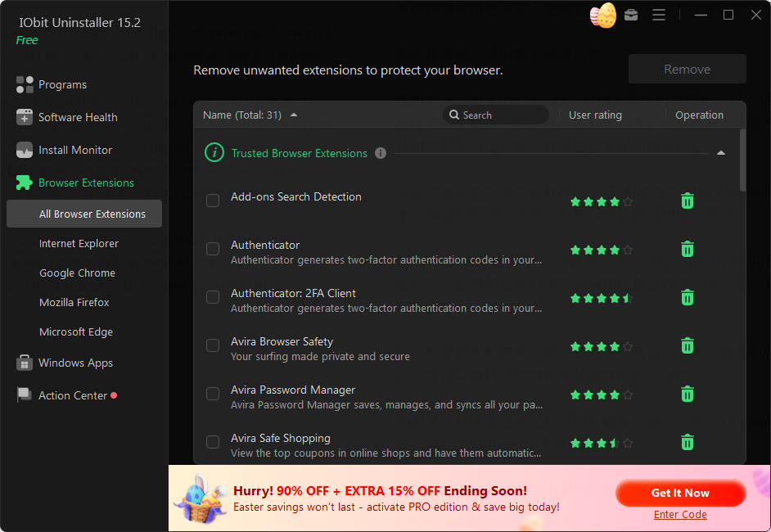
Task: Open Google Chrome extensions list
Action: pos(77,273)
